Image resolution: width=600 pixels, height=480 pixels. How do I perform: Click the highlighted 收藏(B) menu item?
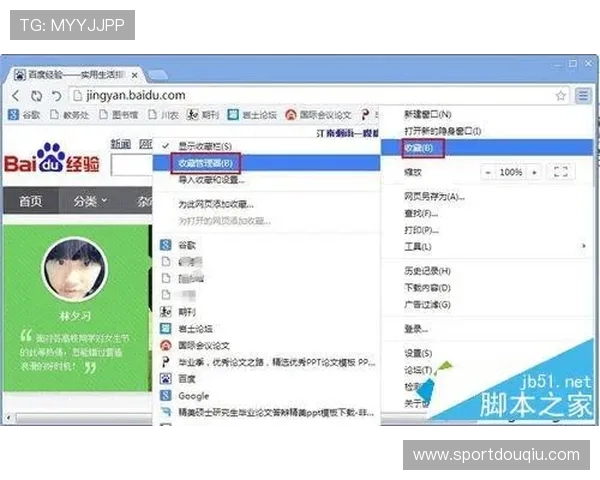tap(487, 148)
